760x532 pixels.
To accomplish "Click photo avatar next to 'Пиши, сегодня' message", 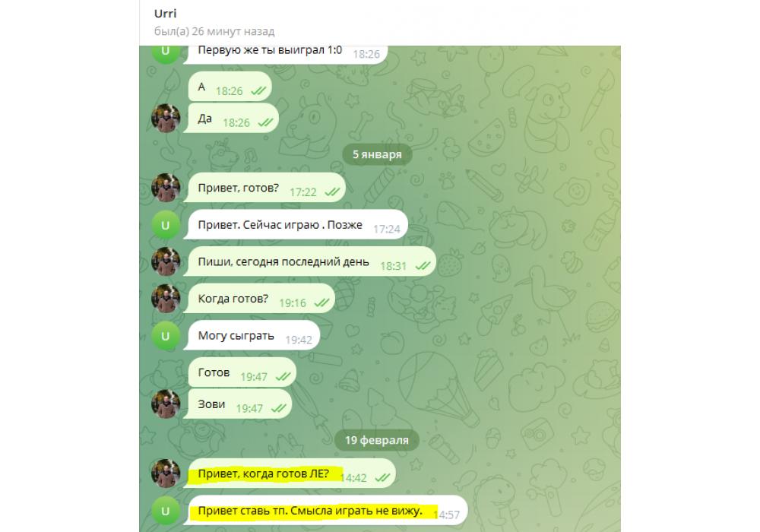I will 166,261.
